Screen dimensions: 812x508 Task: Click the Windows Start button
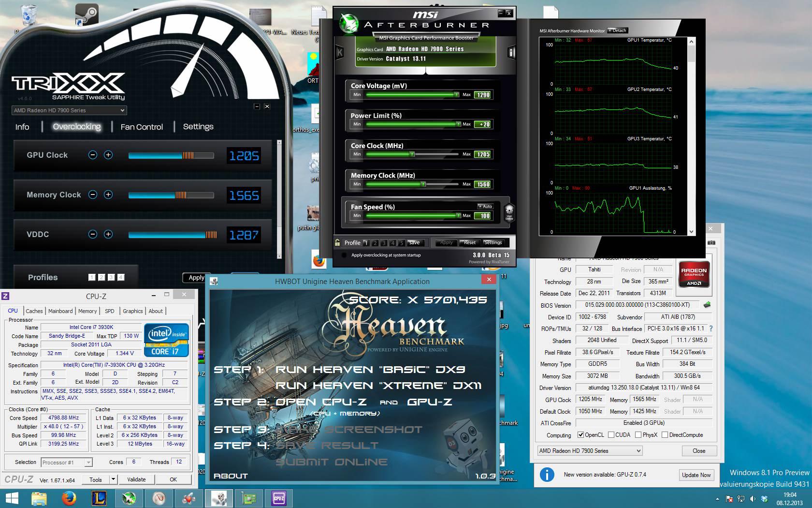point(12,498)
